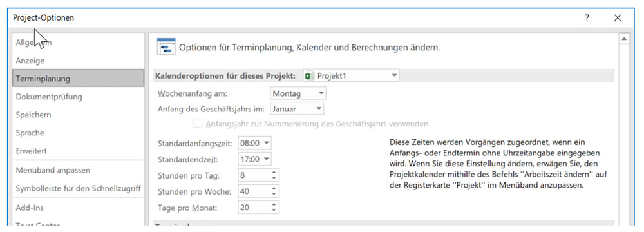Open the Anfang des Geschäftsjahrs Januar dropdown
The image size is (644, 232).
[x=297, y=109]
